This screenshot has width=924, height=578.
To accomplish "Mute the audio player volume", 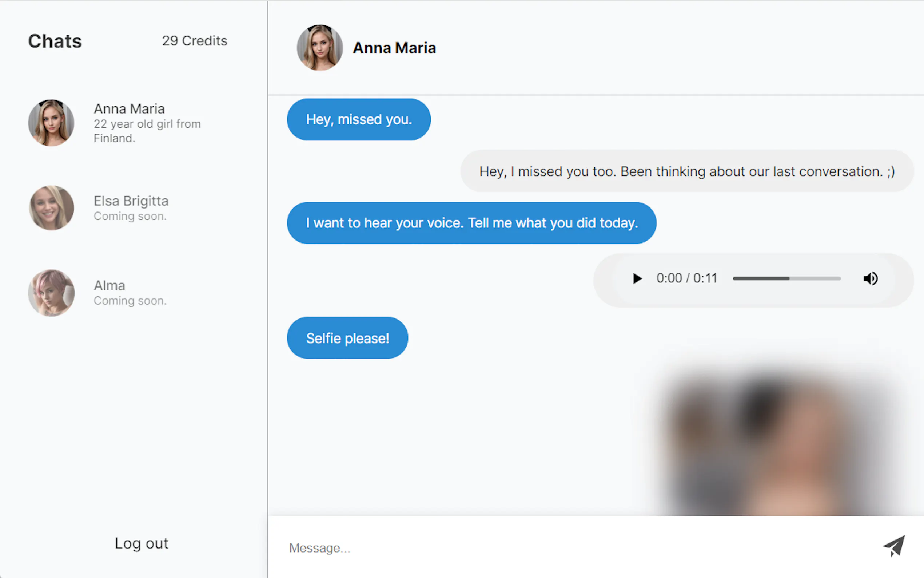I will pyautogui.click(x=870, y=278).
